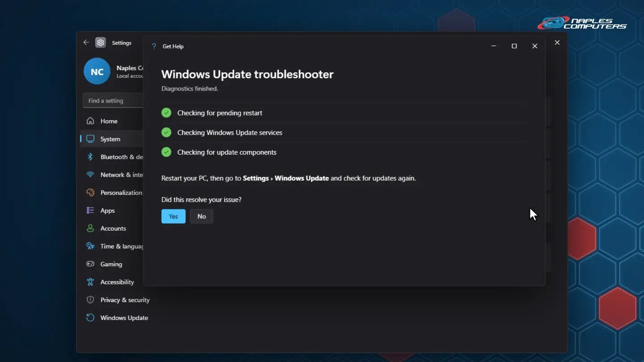Click the Personalization paint palette icon

pos(90,193)
